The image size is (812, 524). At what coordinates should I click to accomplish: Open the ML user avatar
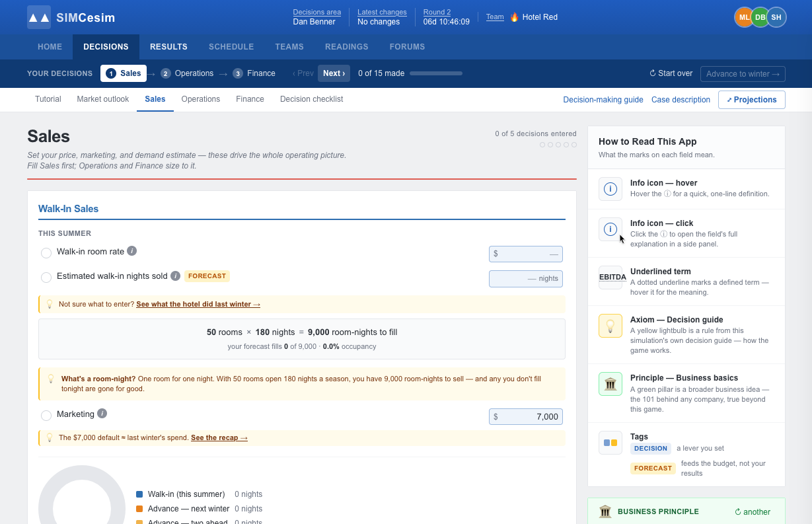click(x=744, y=17)
